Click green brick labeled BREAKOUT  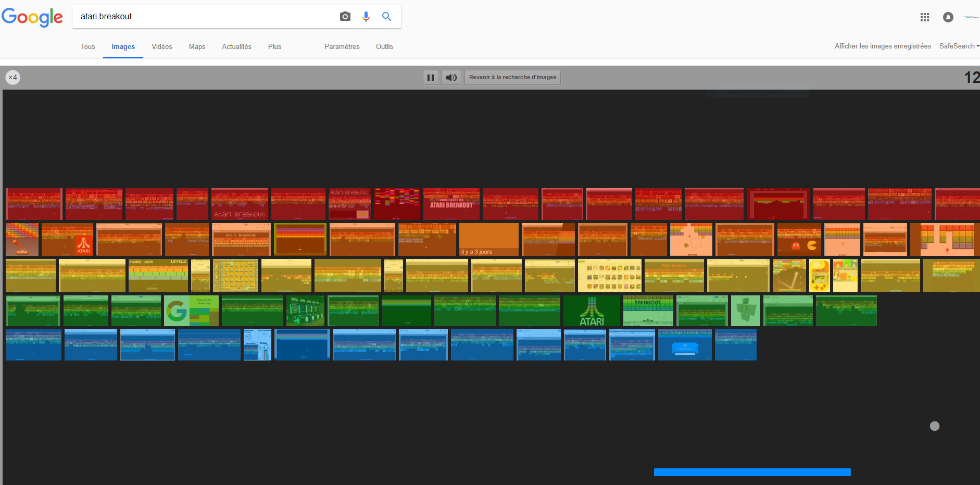648,310
